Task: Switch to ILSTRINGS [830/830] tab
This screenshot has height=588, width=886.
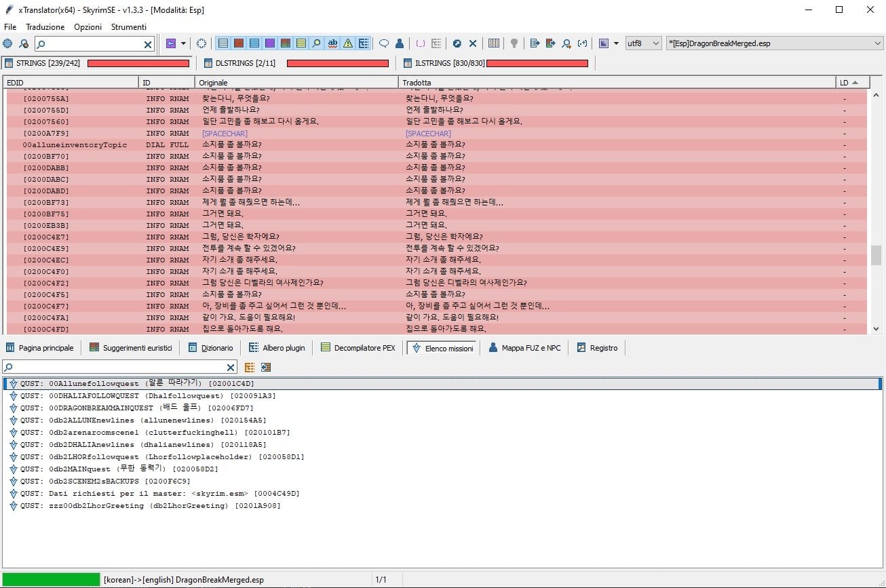Action: pyautogui.click(x=497, y=63)
